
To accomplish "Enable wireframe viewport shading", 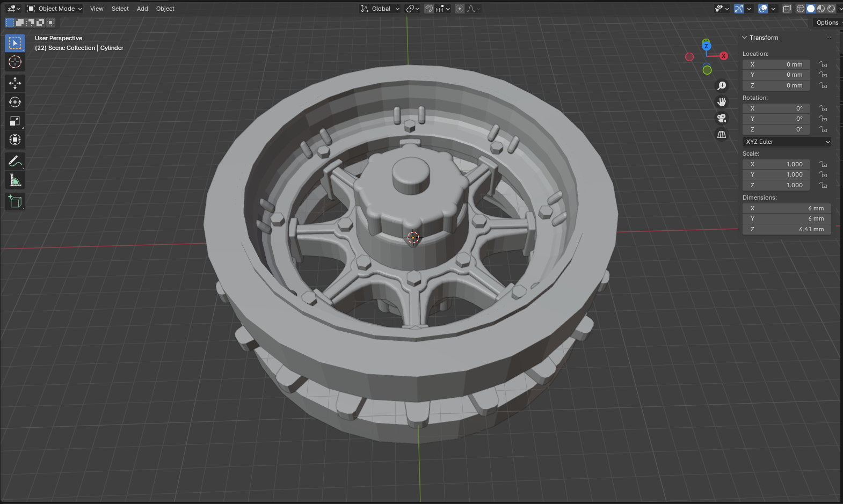I will tap(801, 9).
